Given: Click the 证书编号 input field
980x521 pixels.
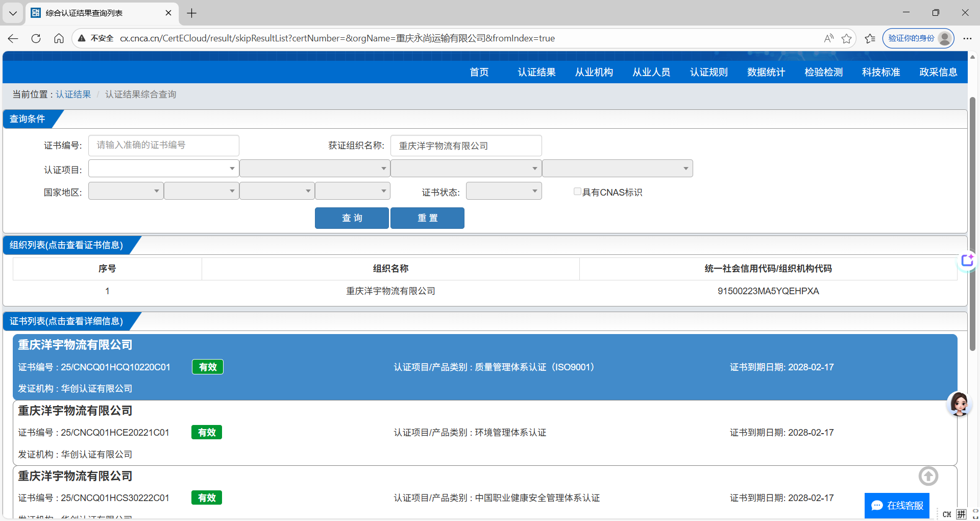Looking at the screenshot, I should pyautogui.click(x=163, y=146).
